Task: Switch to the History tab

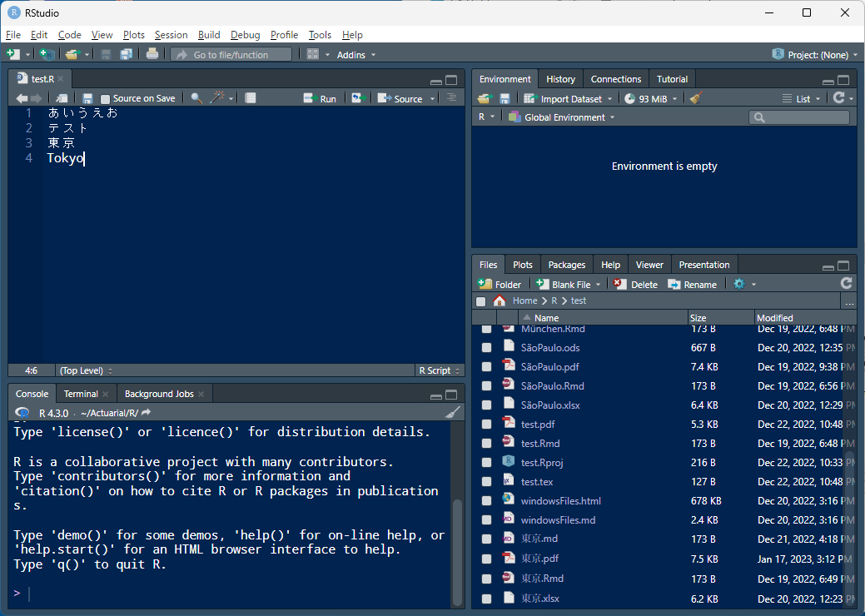Action: tap(560, 78)
